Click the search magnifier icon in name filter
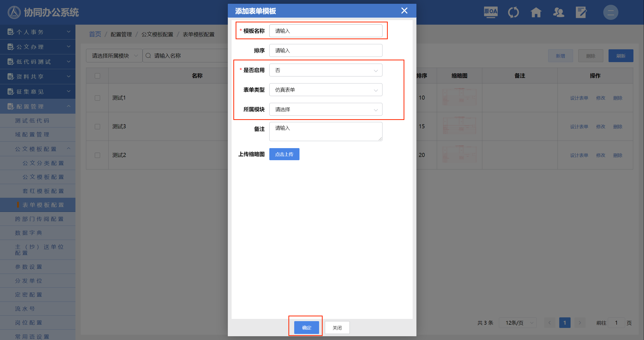 (148, 56)
